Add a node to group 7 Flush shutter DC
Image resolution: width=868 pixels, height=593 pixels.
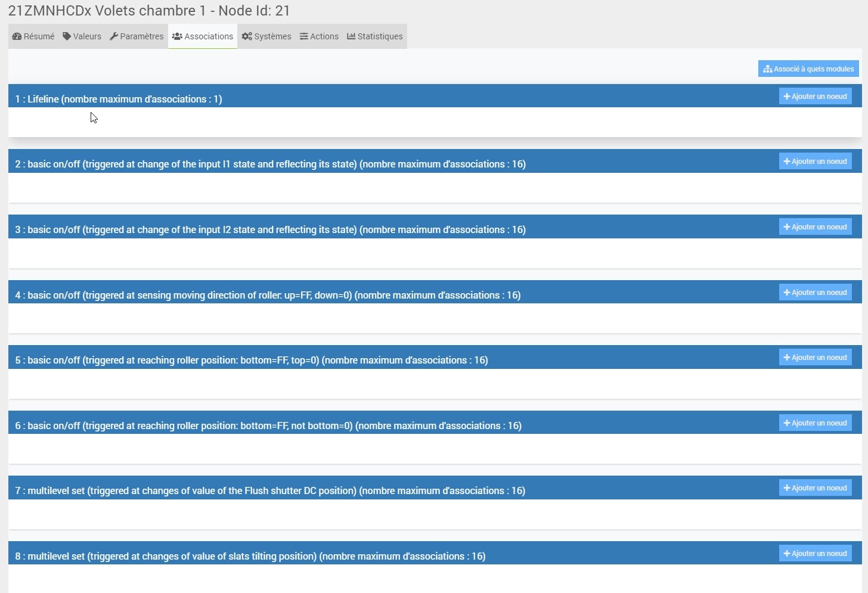(816, 488)
